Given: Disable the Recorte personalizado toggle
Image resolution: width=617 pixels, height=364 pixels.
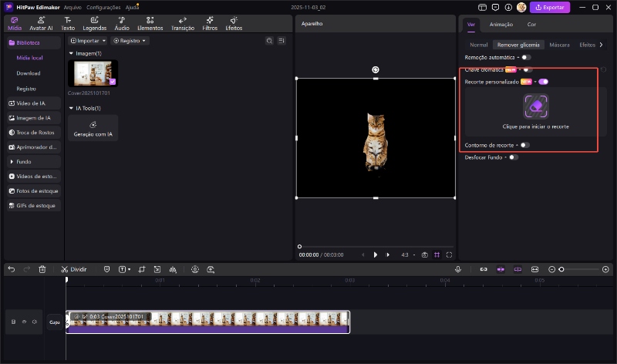Looking at the screenshot, I should coord(544,81).
